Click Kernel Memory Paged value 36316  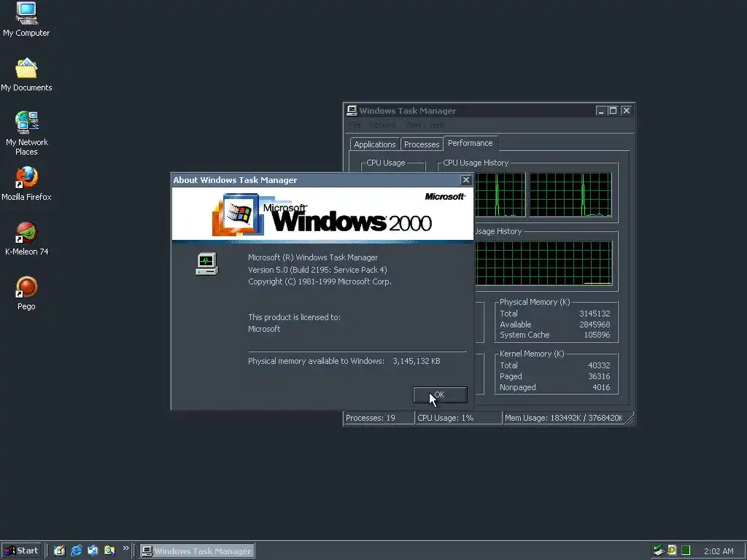pyautogui.click(x=599, y=376)
